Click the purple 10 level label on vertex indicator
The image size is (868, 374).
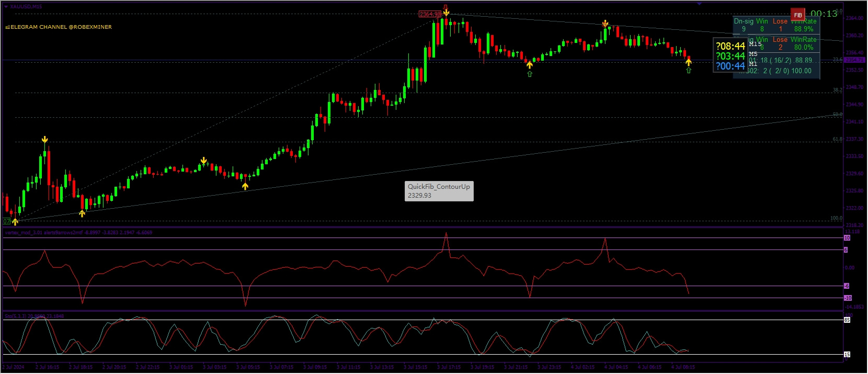(847, 238)
